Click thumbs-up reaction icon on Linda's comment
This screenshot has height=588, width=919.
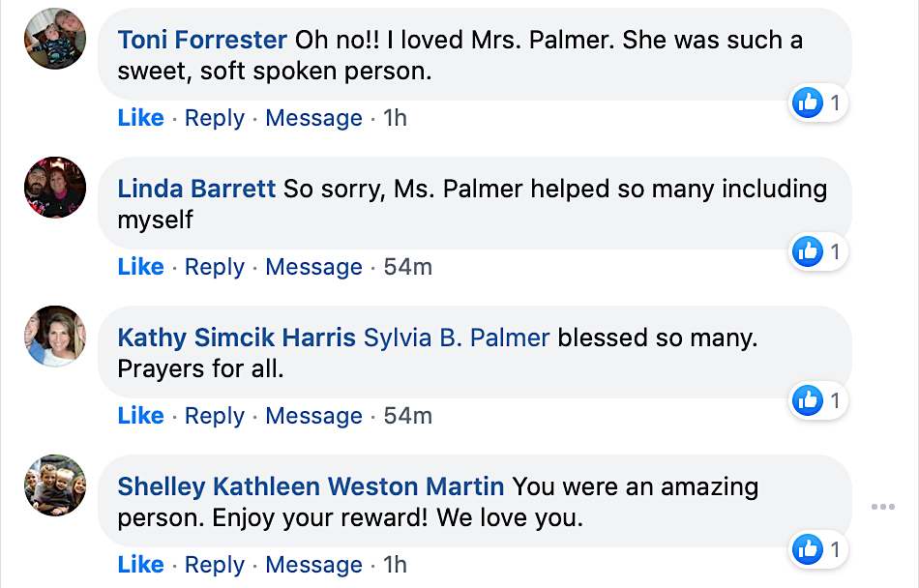(x=807, y=252)
